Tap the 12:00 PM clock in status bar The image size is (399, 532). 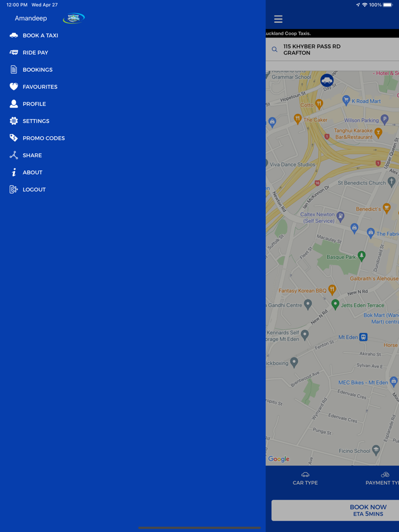pyautogui.click(x=17, y=5)
